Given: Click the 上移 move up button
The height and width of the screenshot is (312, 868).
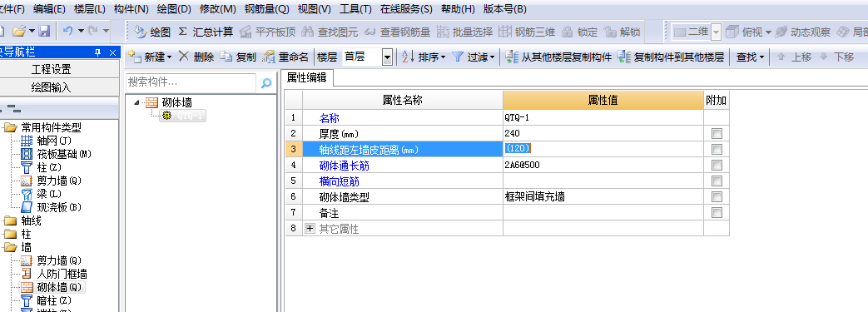Looking at the screenshot, I should [x=795, y=57].
